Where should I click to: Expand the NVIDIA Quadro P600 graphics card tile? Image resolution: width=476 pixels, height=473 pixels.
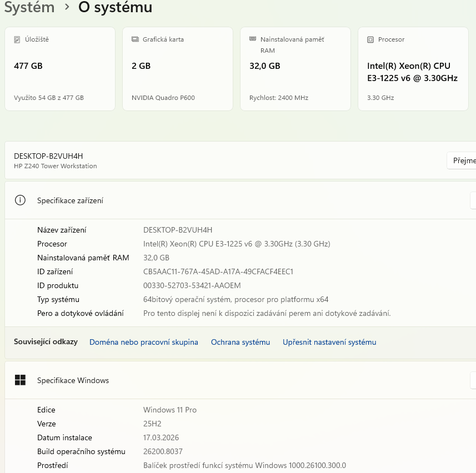[177, 68]
